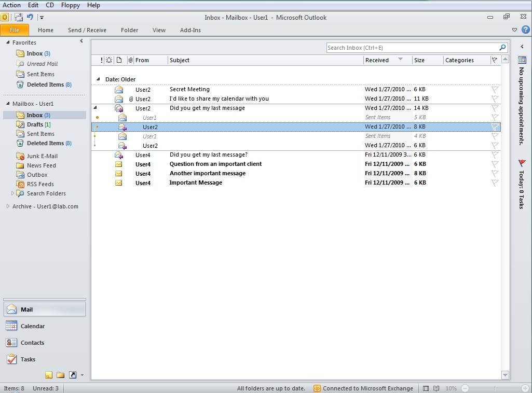The width and height of the screenshot is (532, 393).
Task: Open the Secret Meeting message
Action: pos(296,90)
